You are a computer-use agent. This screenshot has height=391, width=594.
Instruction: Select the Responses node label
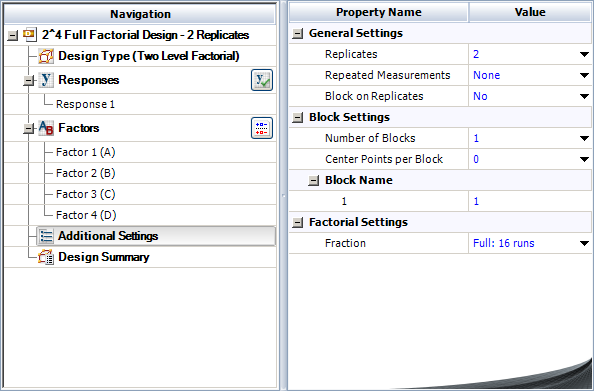[89, 80]
